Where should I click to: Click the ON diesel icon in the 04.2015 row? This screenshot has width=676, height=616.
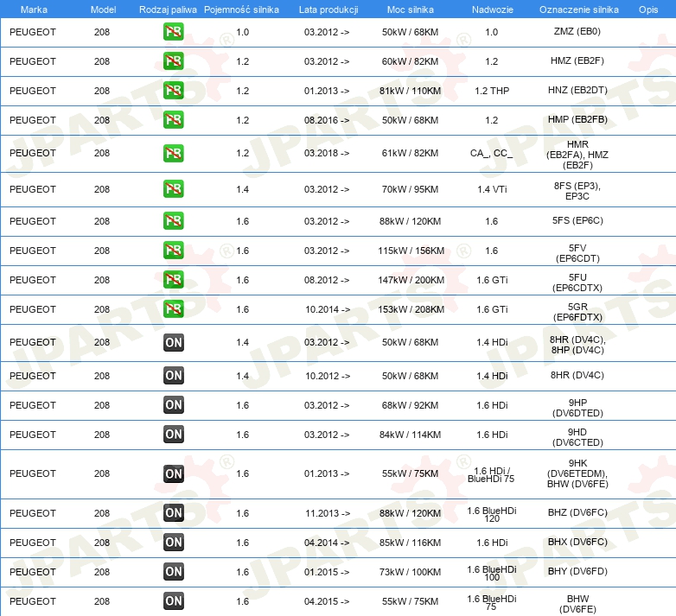pos(173,601)
